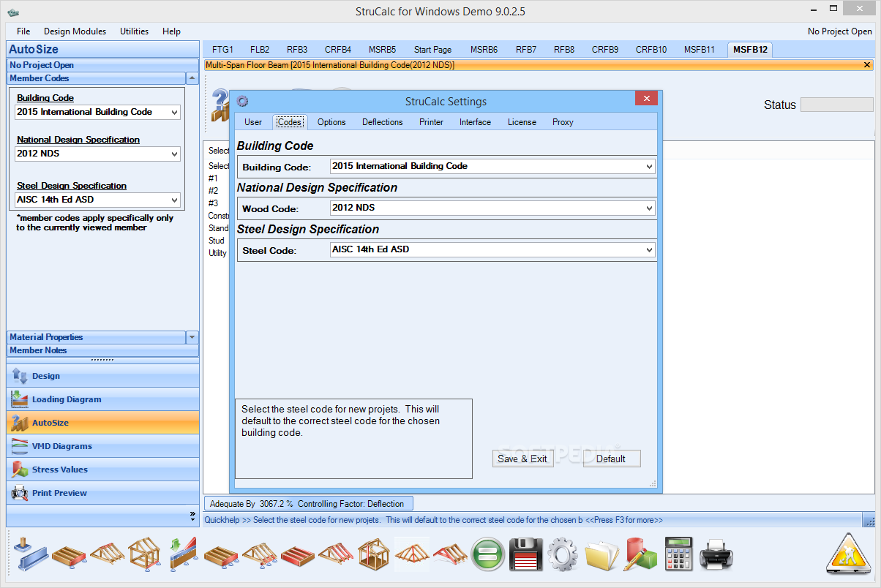Select the Codes tab in settings
This screenshot has width=881, height=588.
(x=290, y=122)
